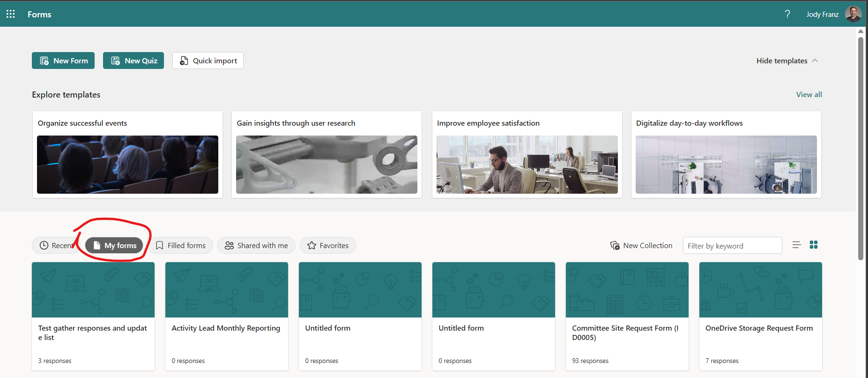Switch to grid tile view icon
The image size is (868, 378).
[814, 245]
